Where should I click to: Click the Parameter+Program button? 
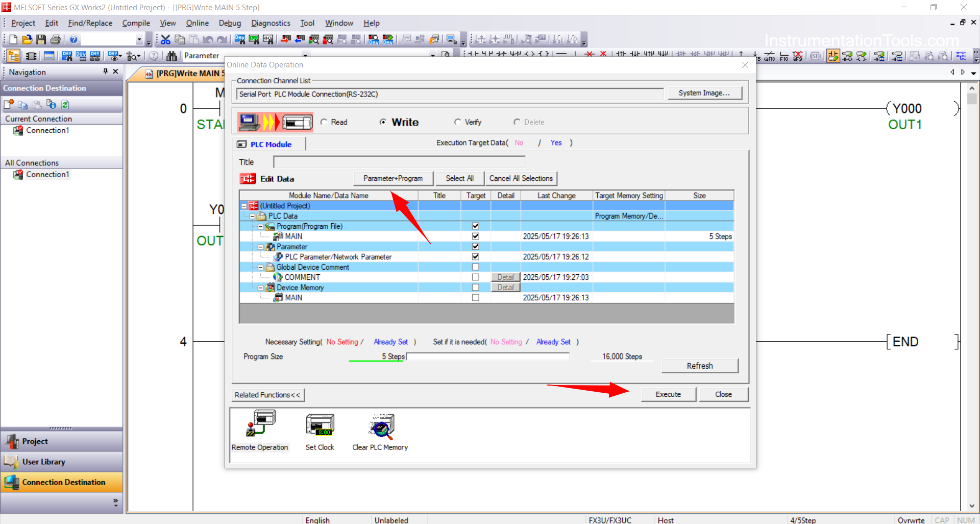[x=393, y=178]
